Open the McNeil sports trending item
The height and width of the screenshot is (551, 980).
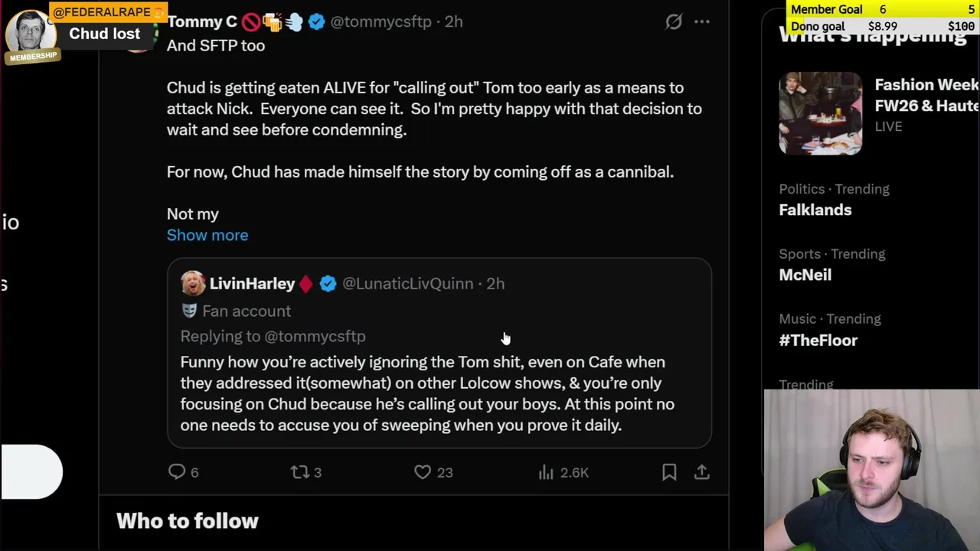pyautogui.click(x=805, y=275)
